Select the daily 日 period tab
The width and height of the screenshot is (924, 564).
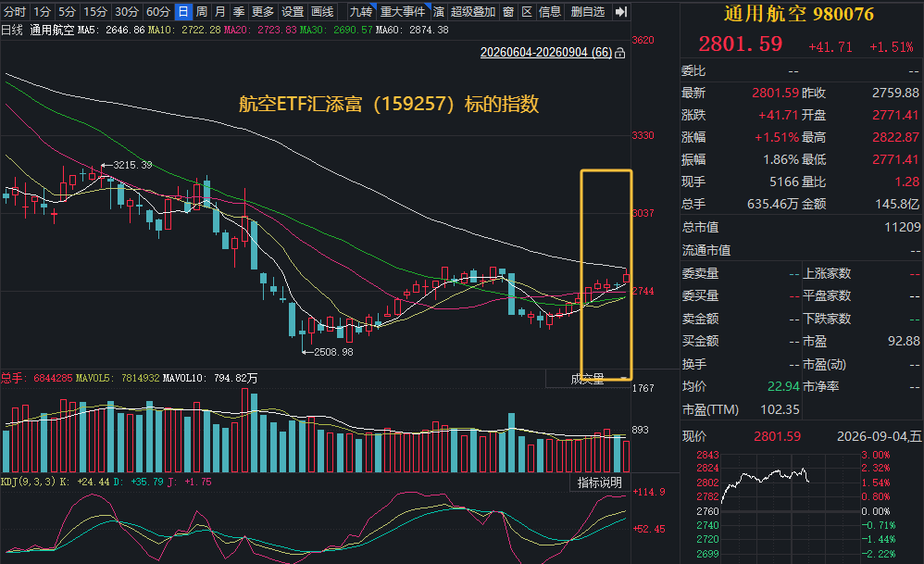tap(182, 12)
